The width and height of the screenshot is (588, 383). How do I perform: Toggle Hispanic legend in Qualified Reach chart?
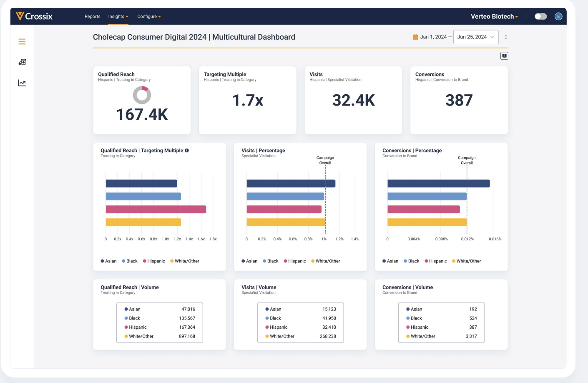coord(154,261)
